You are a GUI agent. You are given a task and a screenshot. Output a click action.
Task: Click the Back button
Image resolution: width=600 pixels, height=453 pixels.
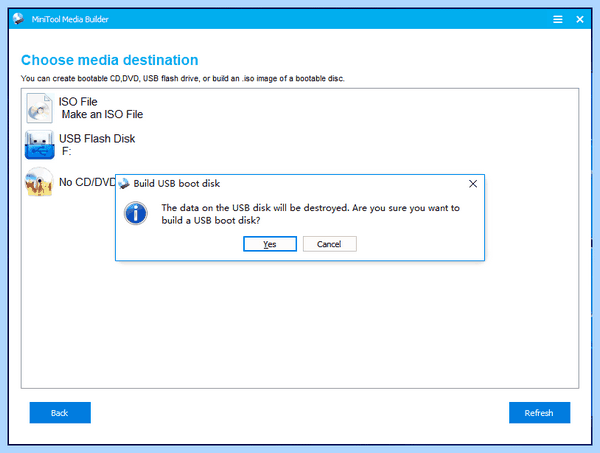(x=60, y=412)
